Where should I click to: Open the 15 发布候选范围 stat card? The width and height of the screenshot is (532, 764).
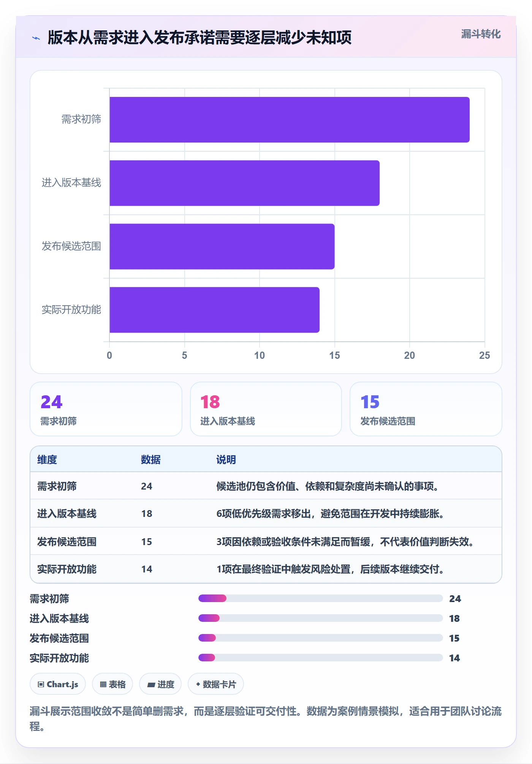tap(426, 409)
